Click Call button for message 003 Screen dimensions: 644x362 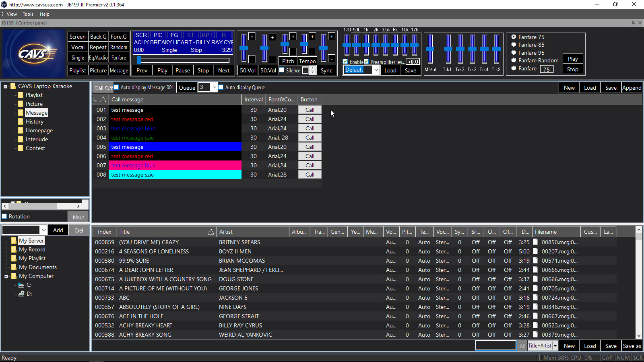(x=310, y=128)
